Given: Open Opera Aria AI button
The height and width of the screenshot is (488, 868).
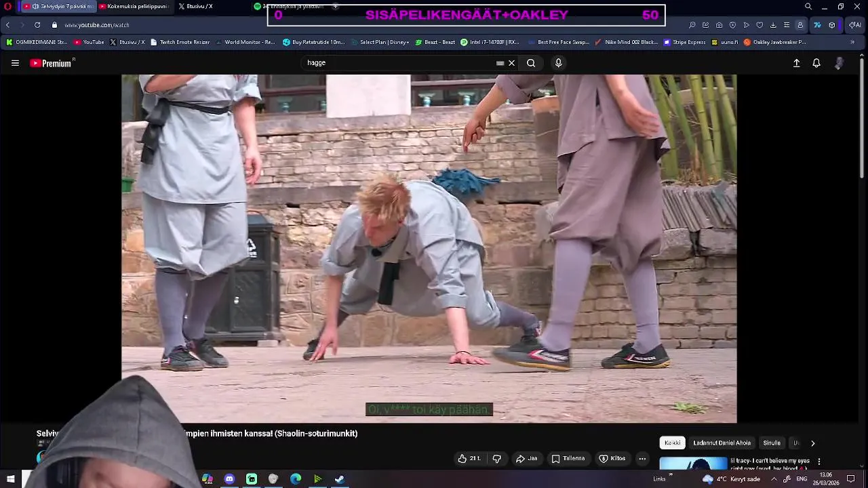Looking at the screenshot, I should [855, 25].
